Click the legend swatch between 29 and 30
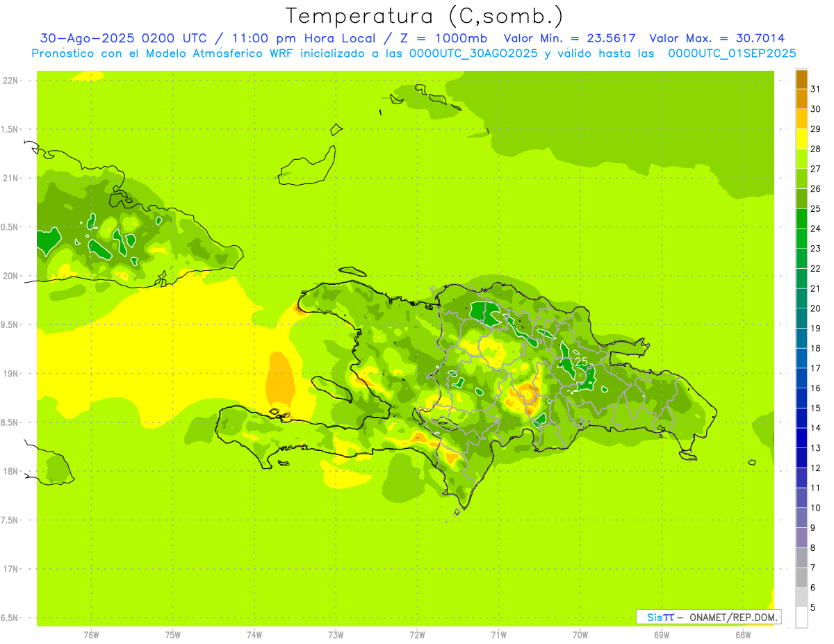The image size is (834, 644). tap(801, 119)
